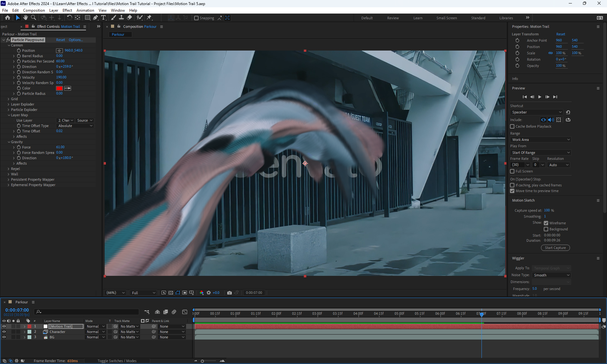This screenshot has width=607, height=364.
Task: Open the Noise Type Smooth dropdown
Action: point(551,275)
